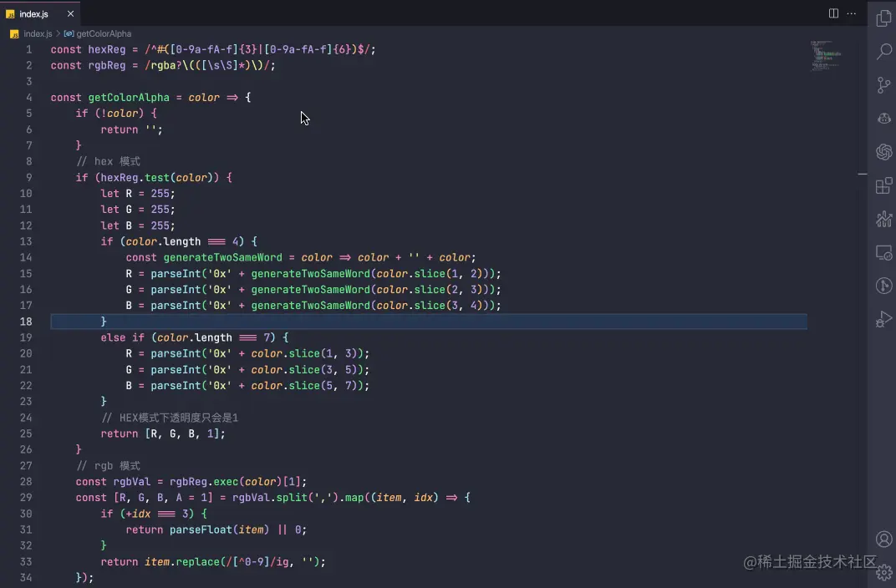
Task: Open the Run and Debug view
Action: [x=884, y=319]
